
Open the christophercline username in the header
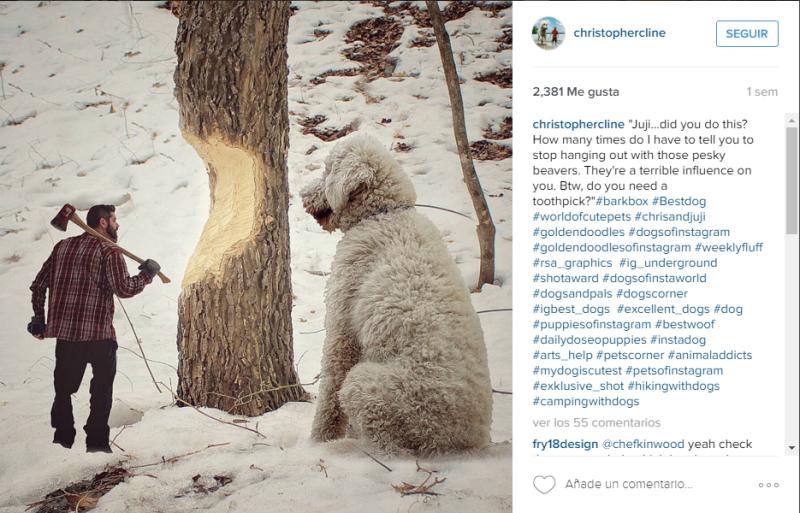coord(619,33)
